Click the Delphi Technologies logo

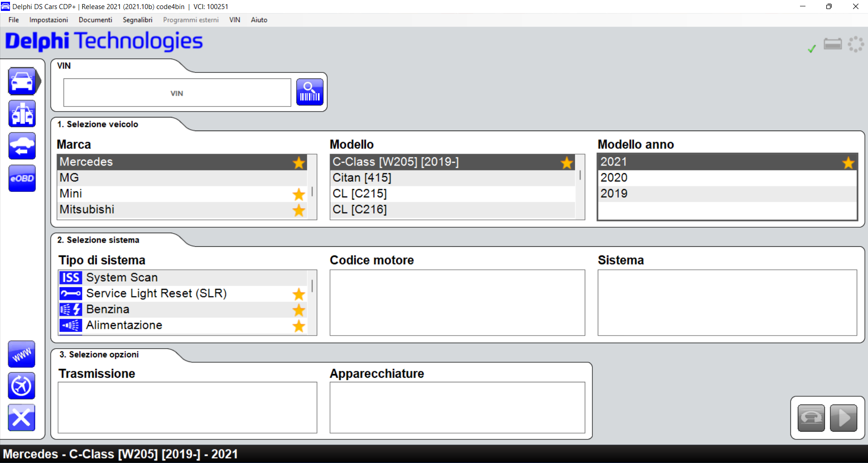coord(104,41)
